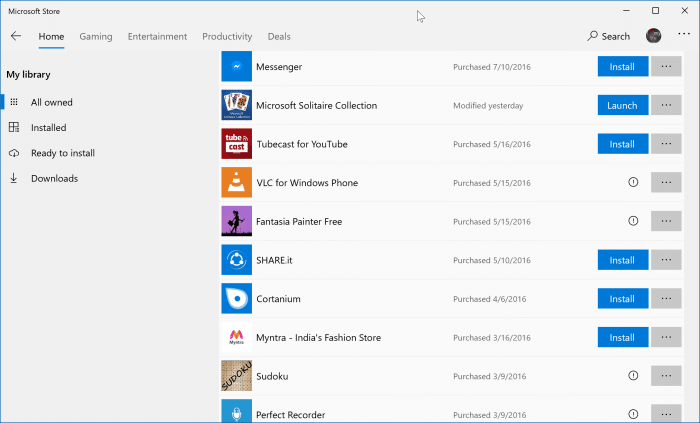Image resolution: width=700 pixels, height=423 pixels.
Task: Click the info icon for Sudoku
Action: (x=633, y=376)
